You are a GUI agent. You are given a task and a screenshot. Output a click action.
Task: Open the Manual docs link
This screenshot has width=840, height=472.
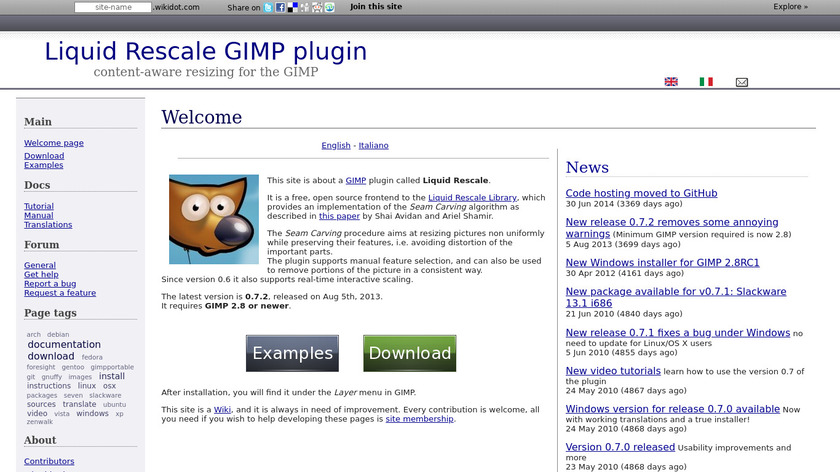(x=39, y=215)
